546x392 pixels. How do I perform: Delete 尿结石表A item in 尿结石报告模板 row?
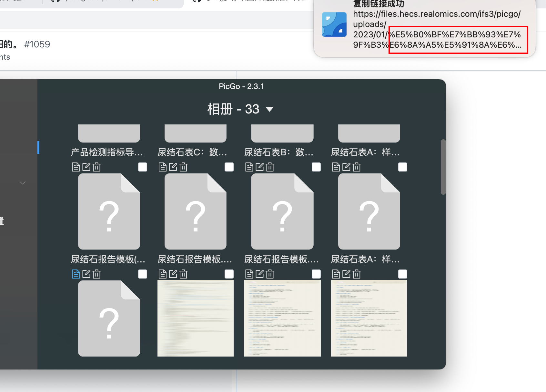pos(357,274)
